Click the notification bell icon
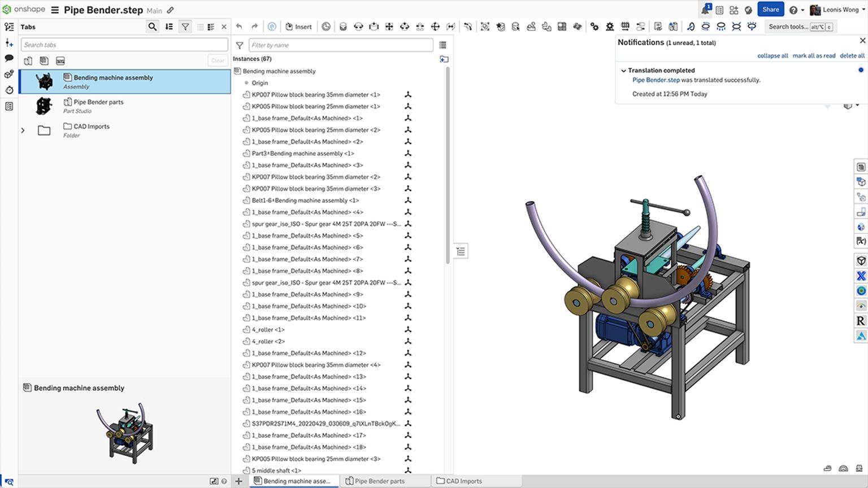This screenshot has width=868, height=488. point(706,9)
